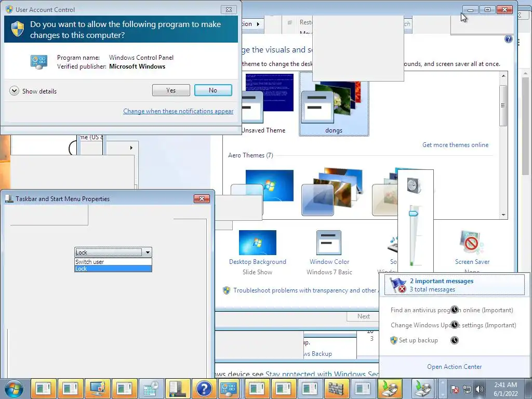Screen dimensions: 532x399
Task: Click 'Windows 7 Basic' text under Window Color
Action: (329, 272)
